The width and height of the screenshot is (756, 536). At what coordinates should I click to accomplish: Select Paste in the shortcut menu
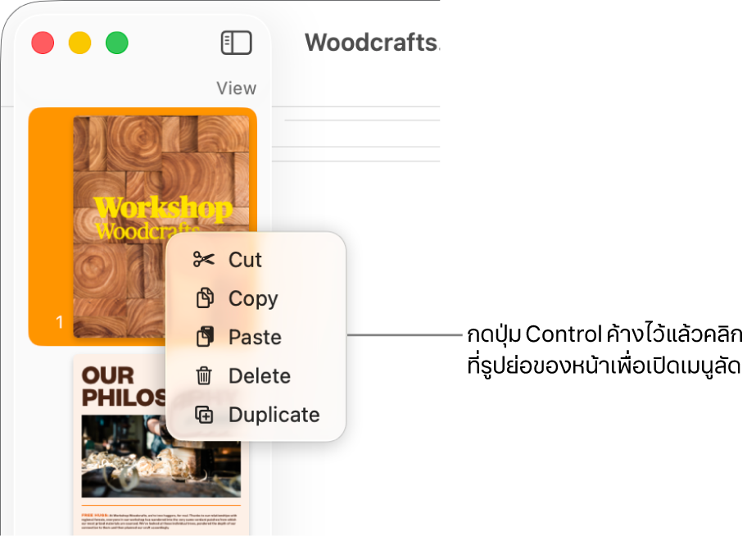pos(256,337)
